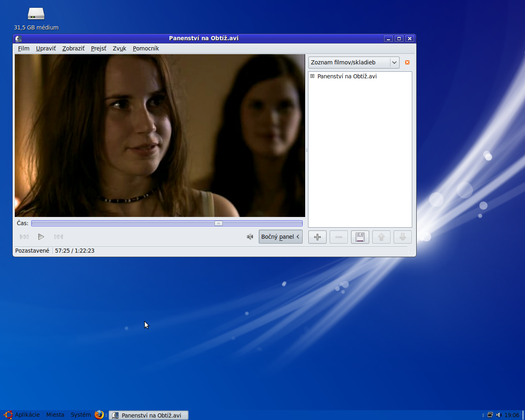Launch Firefox from the bottom panel
The height and width of the screenshot is (420, 525).
coord(99,415)
